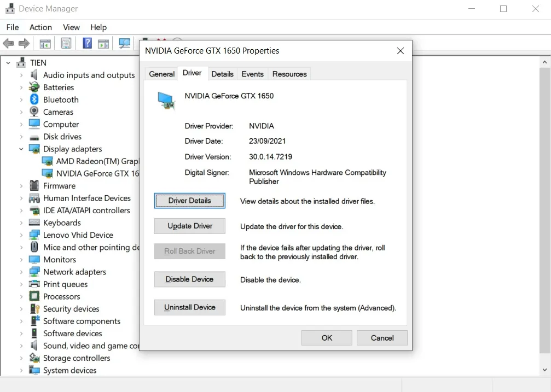The width and height of the screenshot is (551, 392).
Task: Open the Action menu
Action: click(40, 27)
